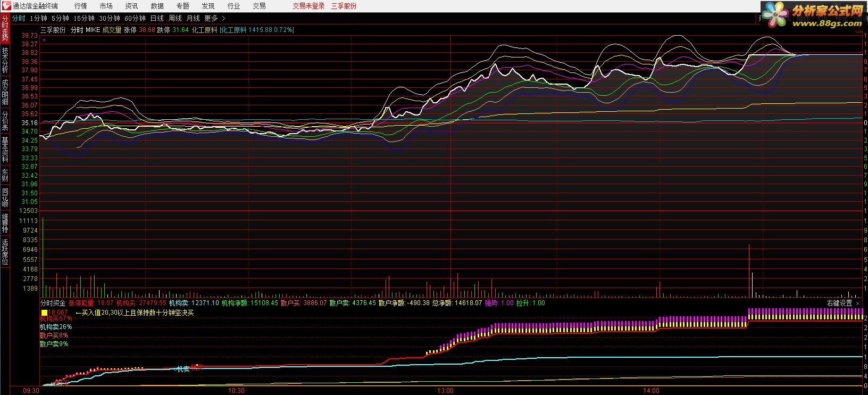Click the 散户买 3886.07 value

pos(304,303)
